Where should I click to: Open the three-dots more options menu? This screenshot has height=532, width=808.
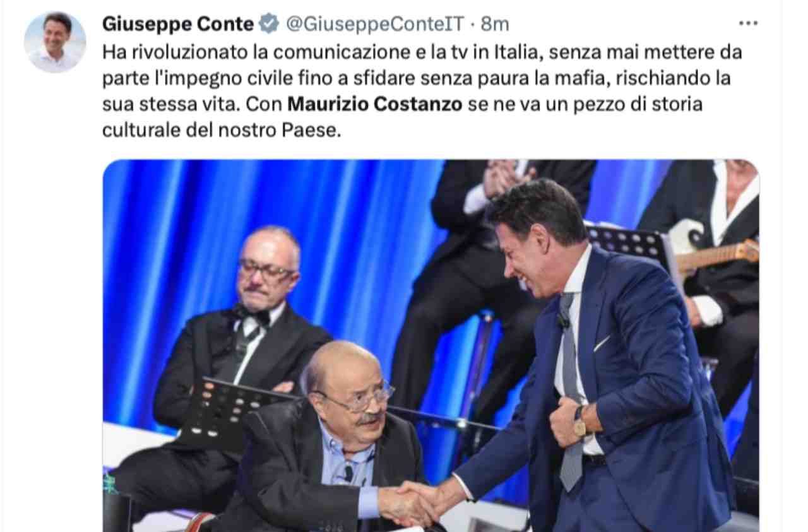click(x=748, y=23)
